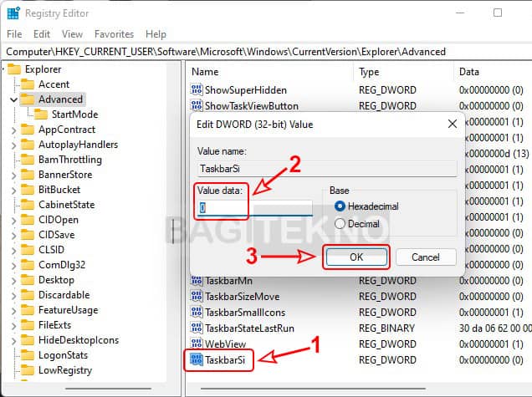Open the File menu

coord(14,34)
